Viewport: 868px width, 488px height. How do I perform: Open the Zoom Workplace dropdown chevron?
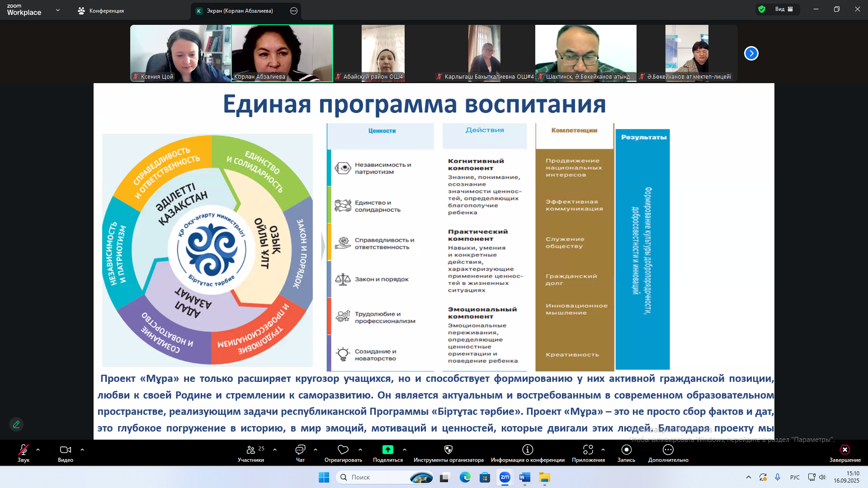tap(57, 10)
